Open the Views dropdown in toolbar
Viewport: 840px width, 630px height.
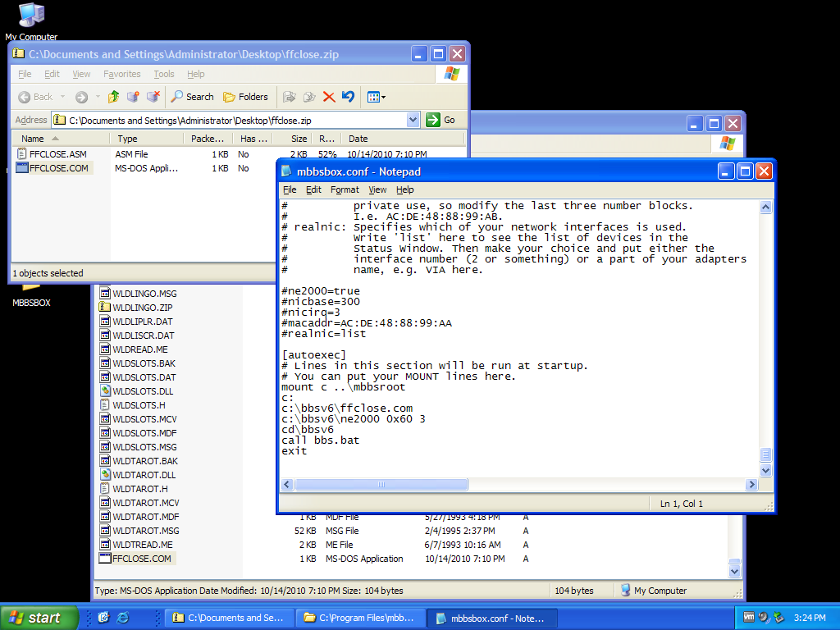(x=377, y=97)
